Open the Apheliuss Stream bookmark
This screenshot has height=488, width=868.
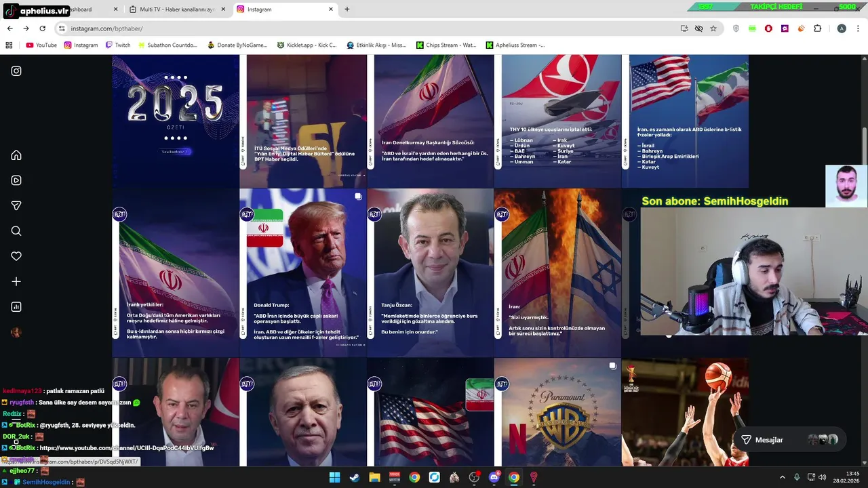point(515,45)
